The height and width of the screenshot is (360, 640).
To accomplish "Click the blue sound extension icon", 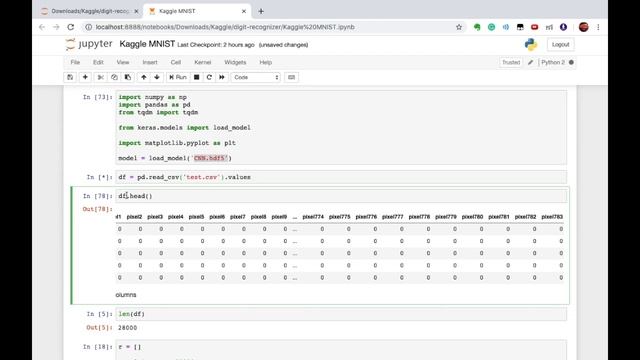I will click(506, 27).
